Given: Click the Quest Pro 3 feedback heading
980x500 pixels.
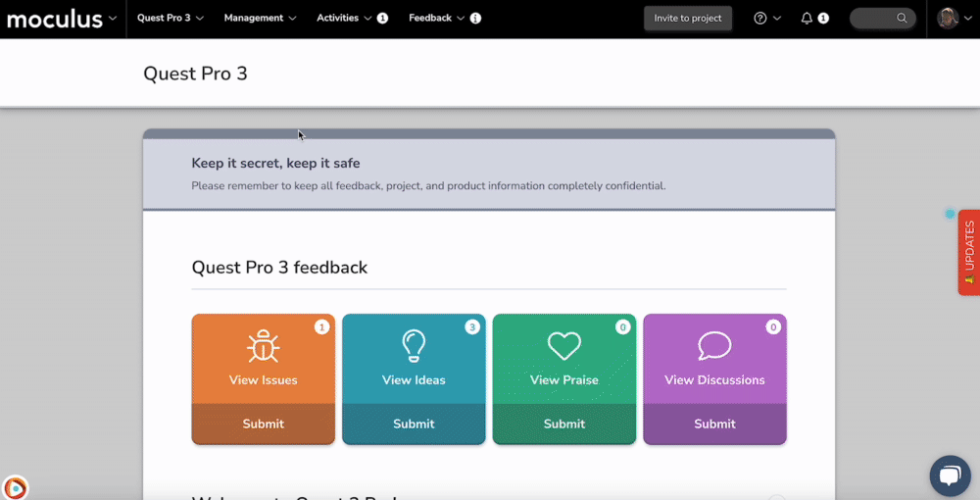Looking at the screenshot, I should 279,268.
